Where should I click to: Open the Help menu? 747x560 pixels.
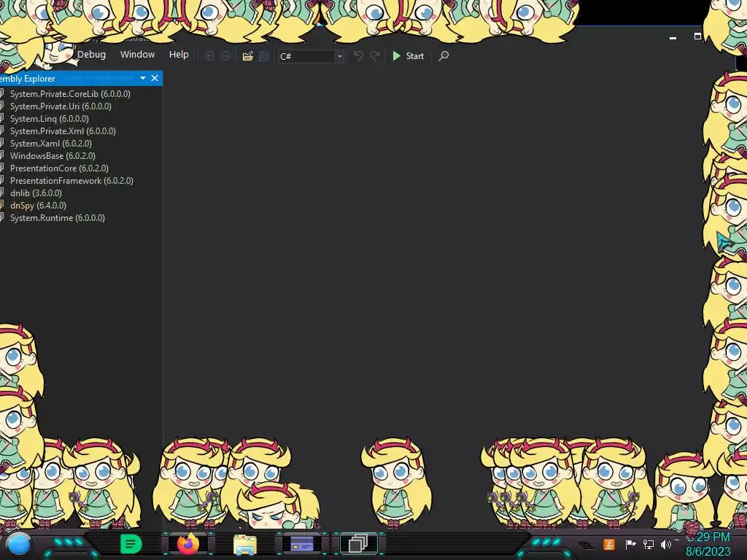179,54
